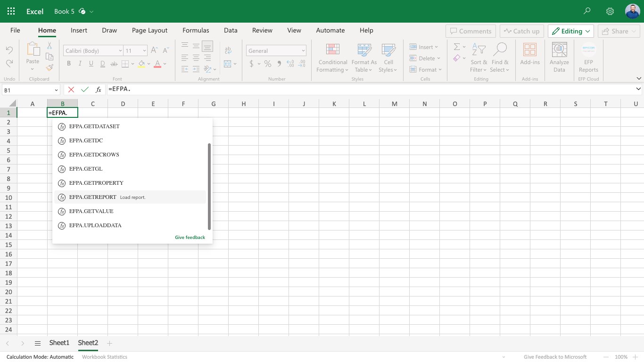
Task: Click the Redo arrow icon
Action: point(9,63)
